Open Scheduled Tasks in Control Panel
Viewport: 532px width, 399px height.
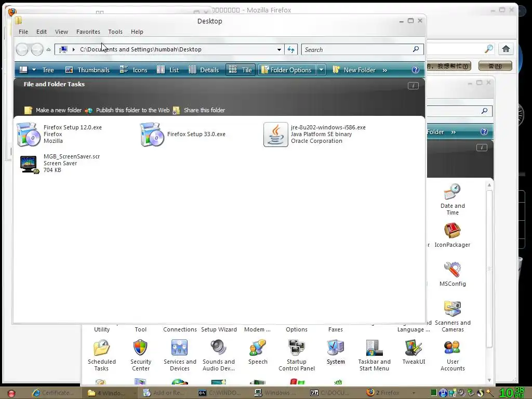101,355
